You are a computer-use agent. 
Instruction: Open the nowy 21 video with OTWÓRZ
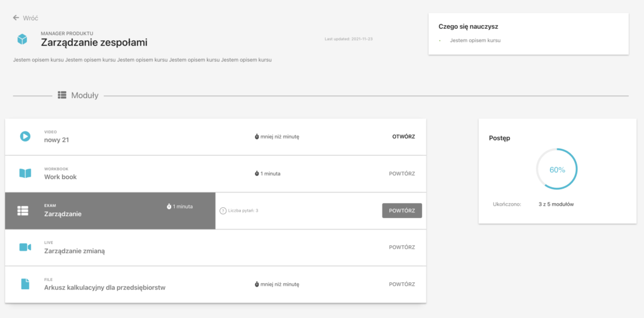click(x=403, y=136)
